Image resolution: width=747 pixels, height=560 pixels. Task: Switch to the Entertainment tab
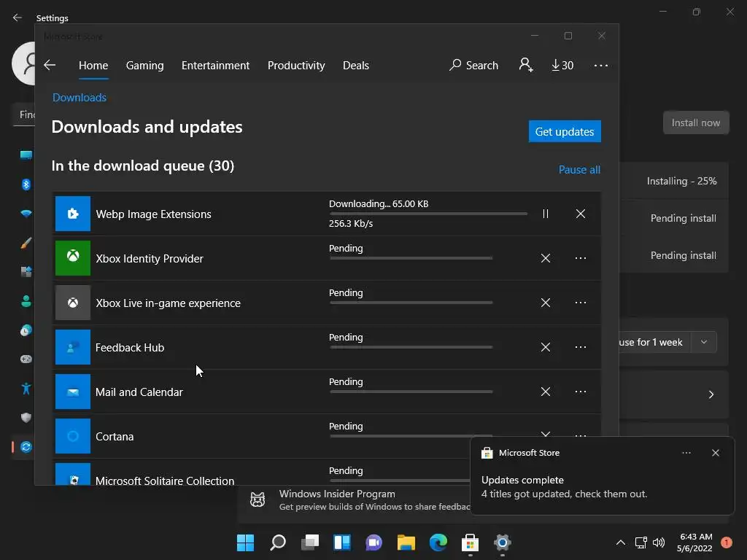pos(215,65)
